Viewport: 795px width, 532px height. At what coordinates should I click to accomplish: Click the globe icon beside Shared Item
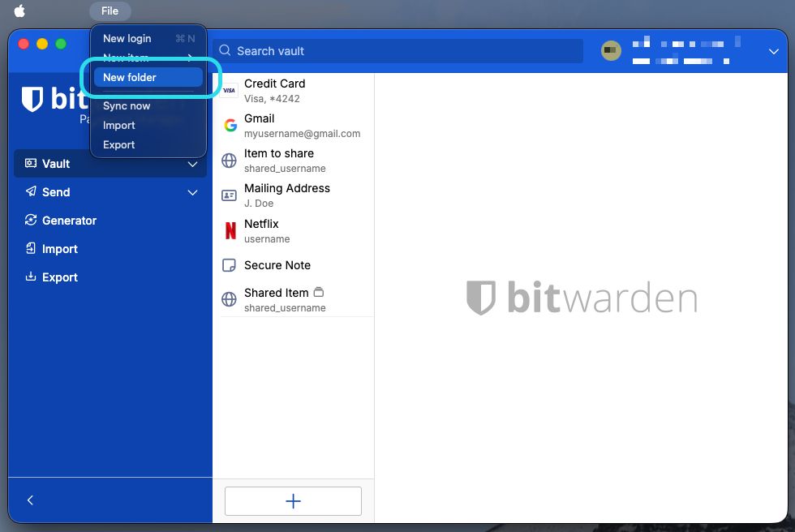tap(228, 299)
